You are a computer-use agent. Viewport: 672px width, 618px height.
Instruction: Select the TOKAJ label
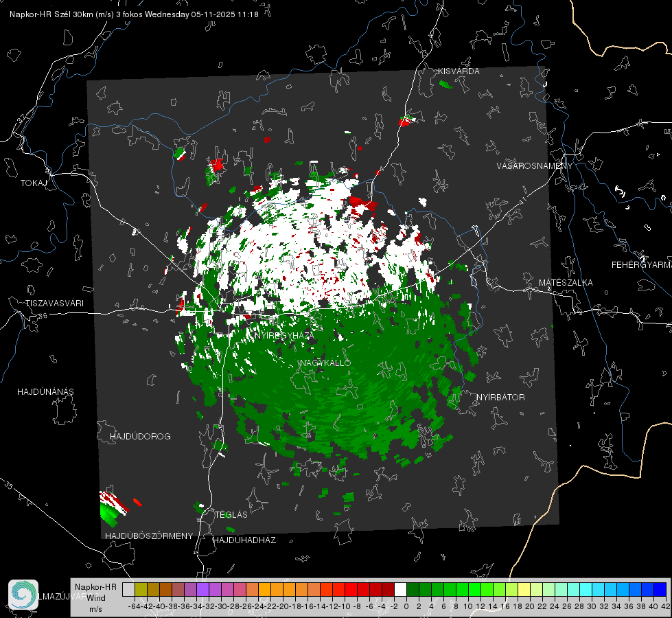(34, 183)
